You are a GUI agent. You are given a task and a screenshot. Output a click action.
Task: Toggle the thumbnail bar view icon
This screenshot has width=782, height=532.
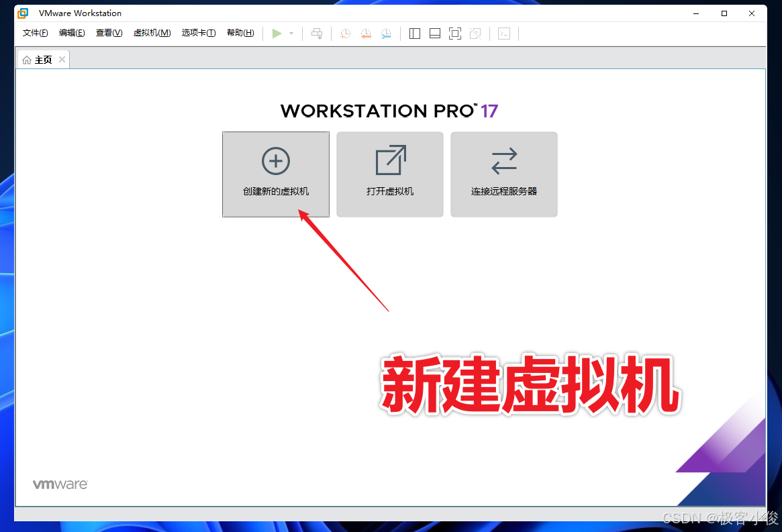435,34
